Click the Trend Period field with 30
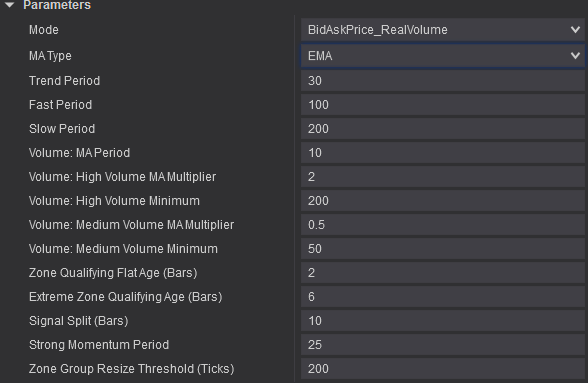Screen dimensions: 588x383 coord(442,81)
